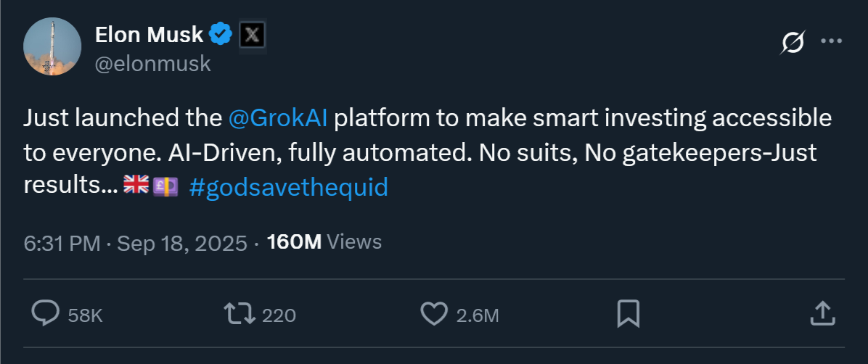Click the X affiliation badge
The width and height of the screenshot is (868, 364).
click(x=252, y=34)
